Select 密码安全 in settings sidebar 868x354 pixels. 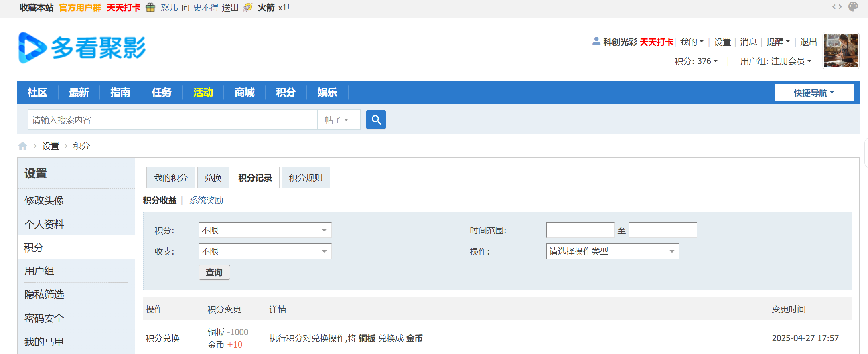pyautogui.click(x=44, y=318)
